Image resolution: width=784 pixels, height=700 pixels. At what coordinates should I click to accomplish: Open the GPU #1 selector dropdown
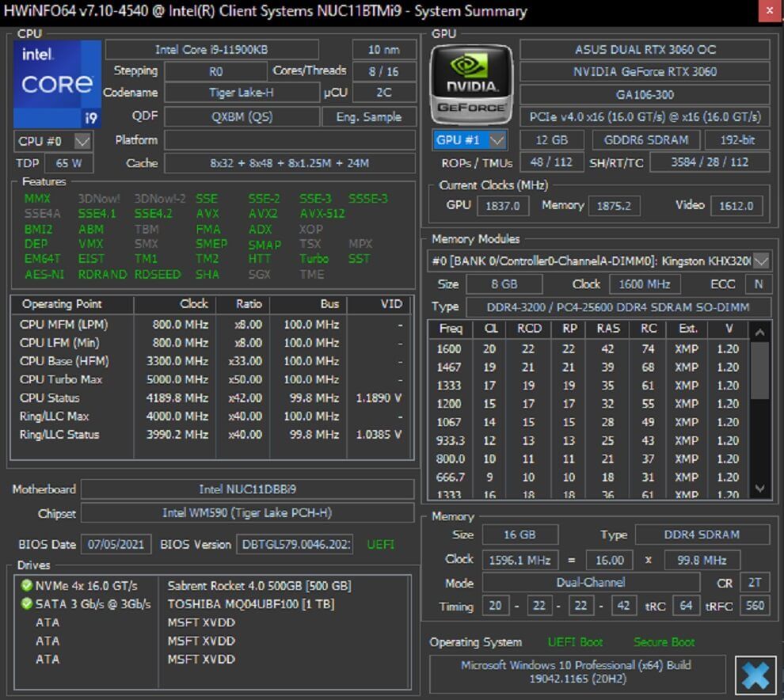pyautogui.click(x=470, y=140)
